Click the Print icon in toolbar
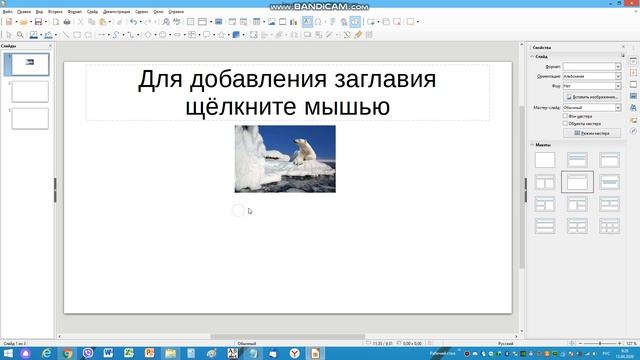 coord(67,22)
